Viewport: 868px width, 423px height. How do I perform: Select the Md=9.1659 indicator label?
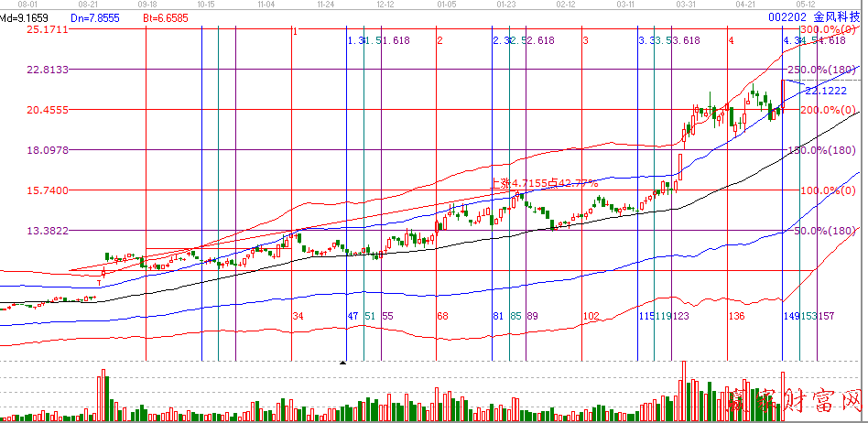click(x=26, y=17)
